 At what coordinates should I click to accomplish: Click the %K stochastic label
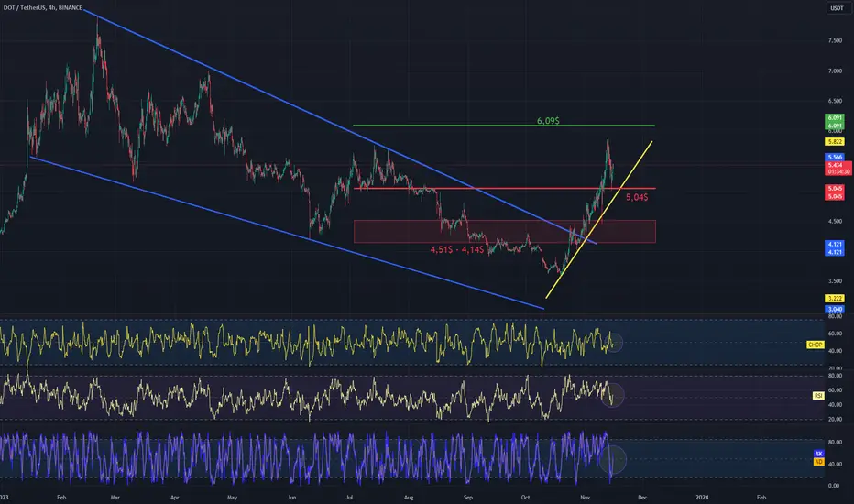[818, 454]
